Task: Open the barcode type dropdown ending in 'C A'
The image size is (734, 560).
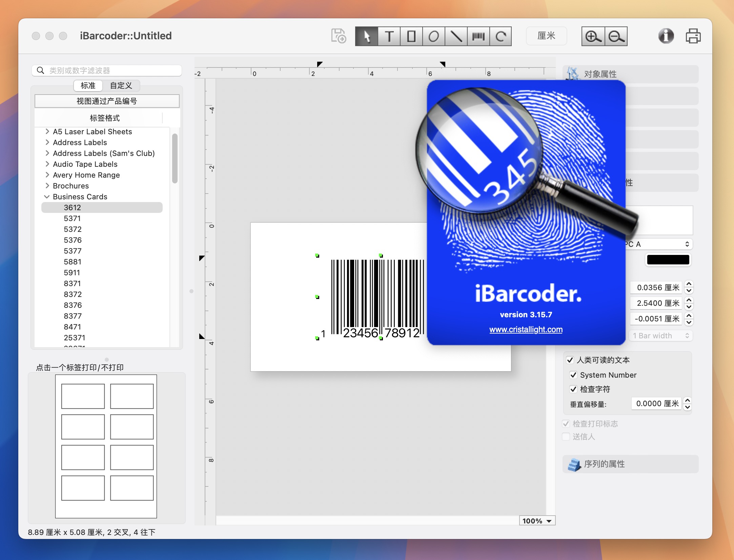Action: [658, 244]
